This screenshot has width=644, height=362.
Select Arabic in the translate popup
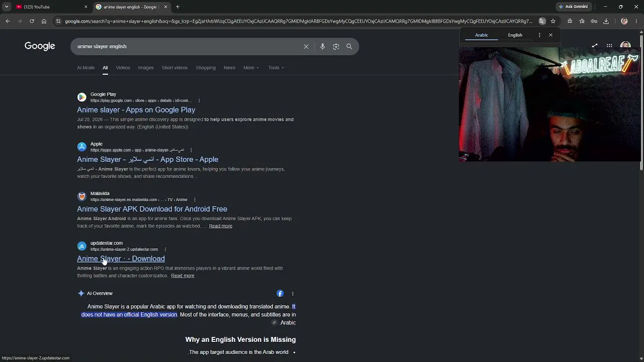(x=481, y=35)
